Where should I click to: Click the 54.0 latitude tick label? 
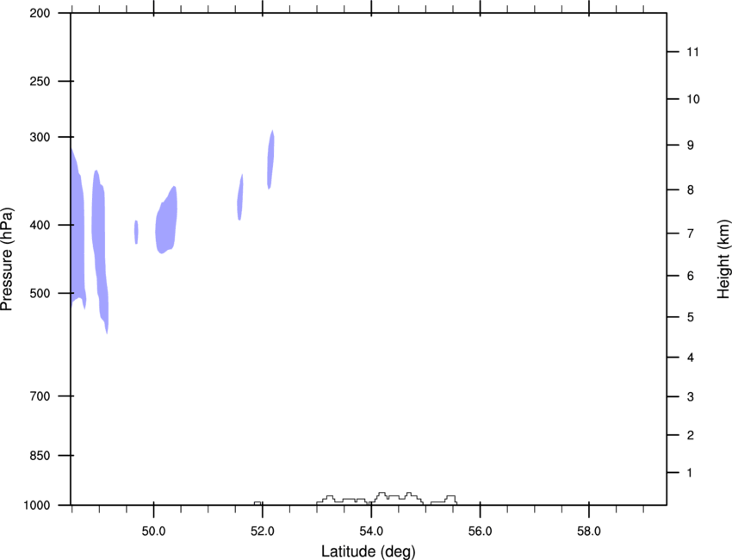coord(371,532)
